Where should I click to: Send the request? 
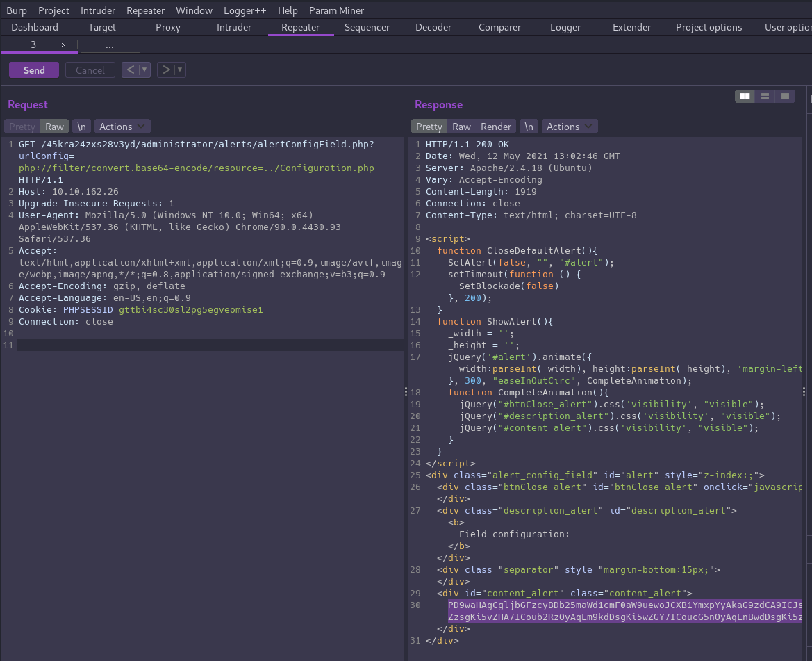tap(34, 70)
